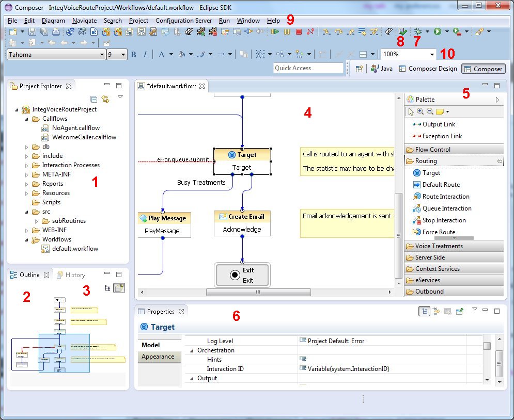The height and width of the screenshot is (420, 514).
Task: Expand the db folder
Action: 27,147
